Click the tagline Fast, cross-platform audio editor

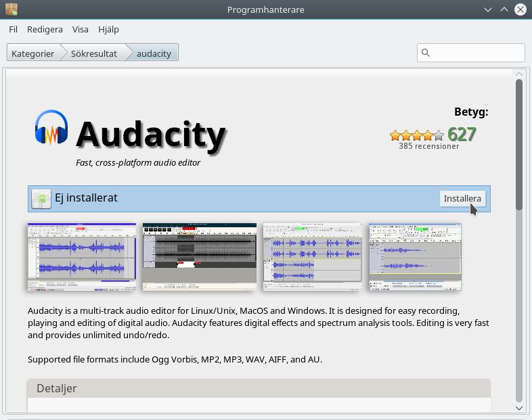(x=138, y=163)
